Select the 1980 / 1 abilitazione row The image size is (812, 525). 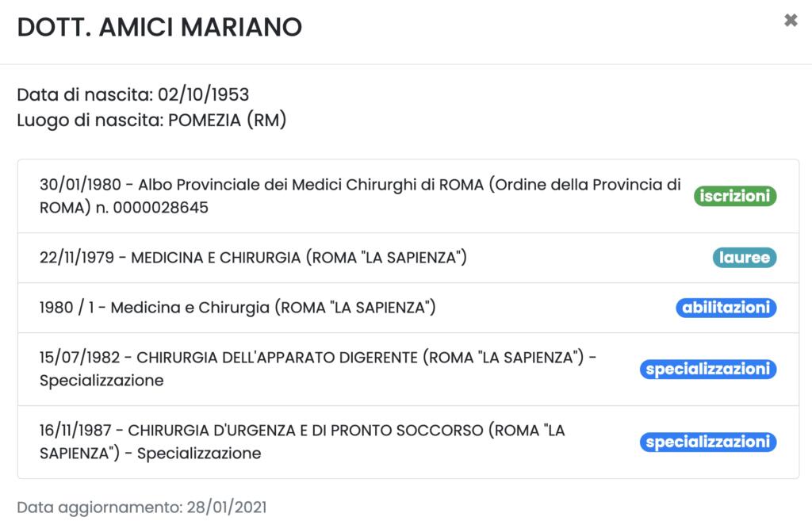[238, 308]
